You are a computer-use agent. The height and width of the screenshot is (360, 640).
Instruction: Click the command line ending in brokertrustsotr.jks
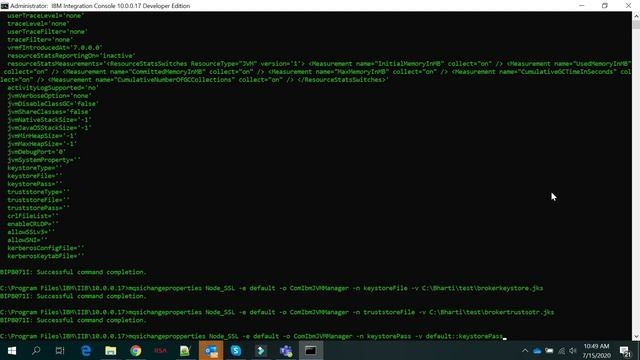(277, 312)
